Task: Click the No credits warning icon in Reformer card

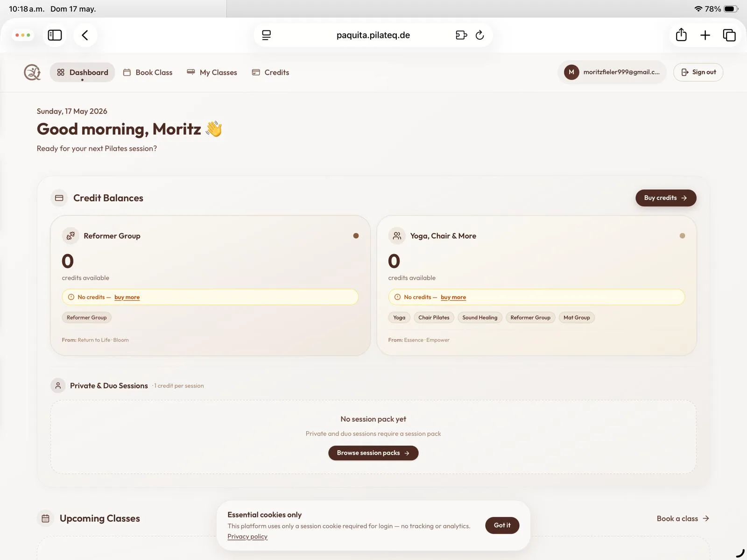Action: (x=71, y=297)
